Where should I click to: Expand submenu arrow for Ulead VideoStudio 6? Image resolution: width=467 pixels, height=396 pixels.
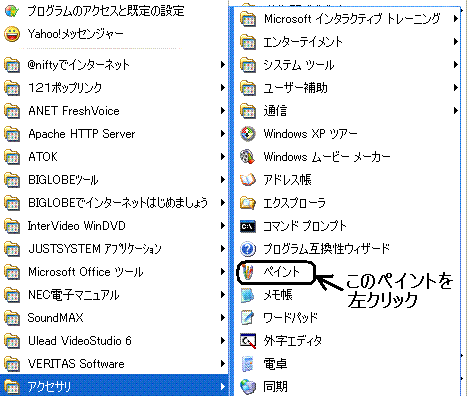223,341
